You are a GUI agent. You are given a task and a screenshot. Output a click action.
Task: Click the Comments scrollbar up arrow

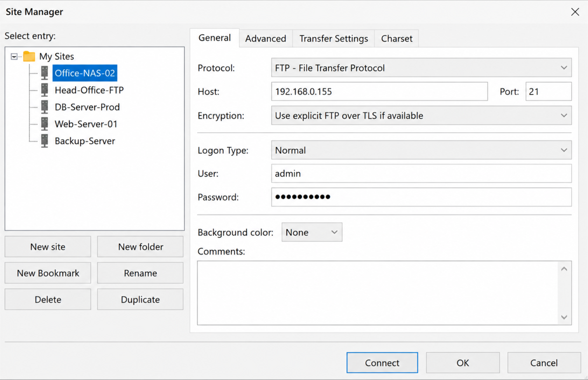[x=564, y=269]
